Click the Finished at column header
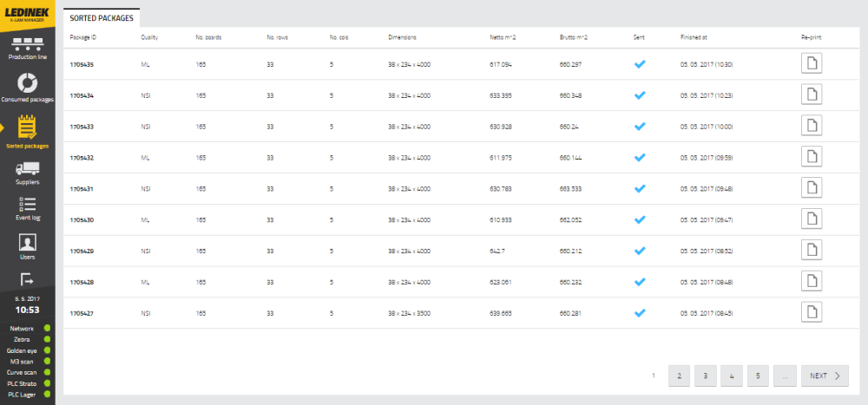The height and width of the screenshot is (405, 868). [x=694, y=37]
